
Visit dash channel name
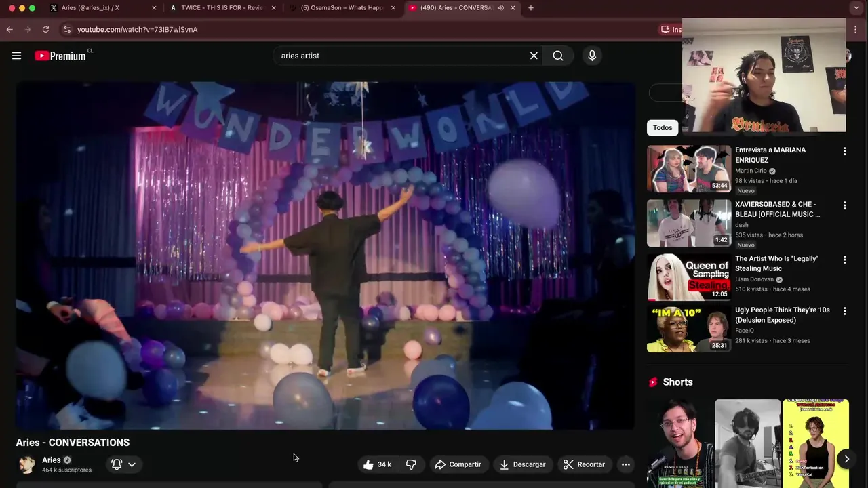742,225
